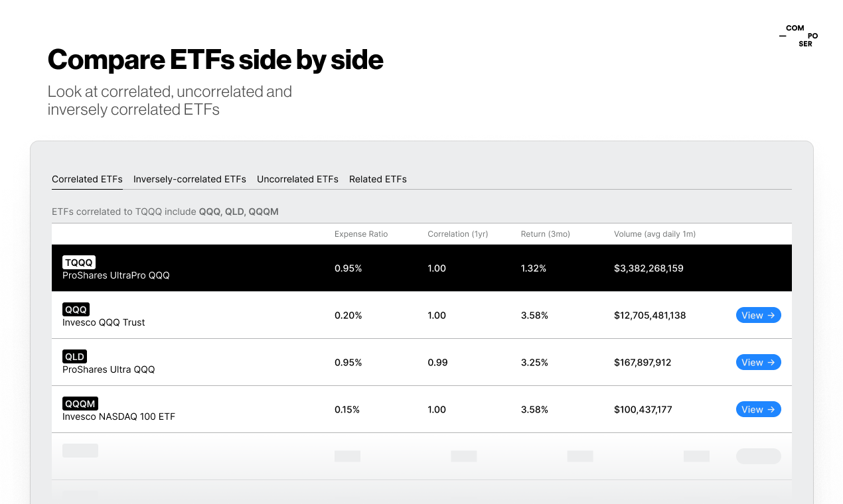Click the Correlation (1yr) column header
843x504 pixels.
(457, 234)
